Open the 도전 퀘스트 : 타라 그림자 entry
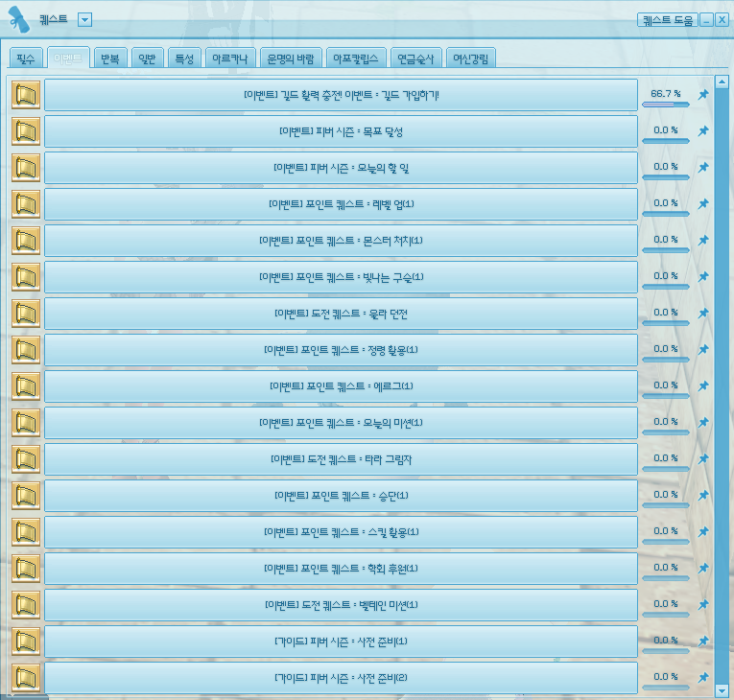Image resolution: width=734 pixels, height=700 pixels. click(341, 459)
